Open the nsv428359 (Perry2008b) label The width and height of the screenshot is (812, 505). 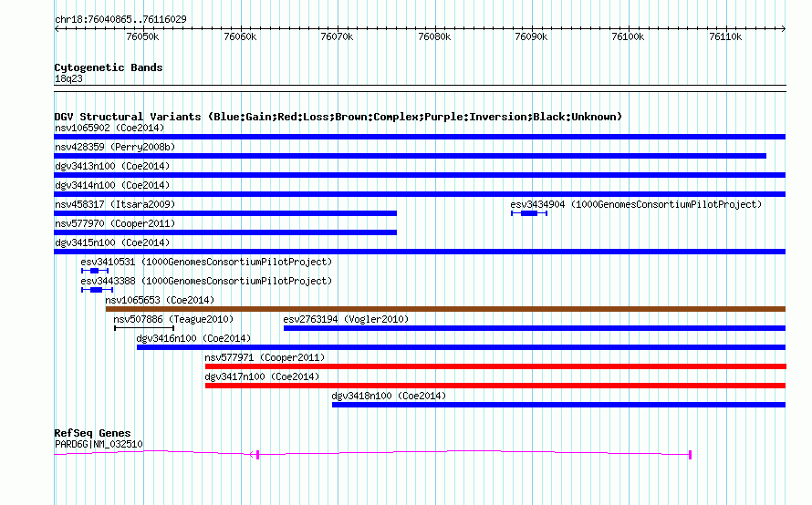point(115,147)
